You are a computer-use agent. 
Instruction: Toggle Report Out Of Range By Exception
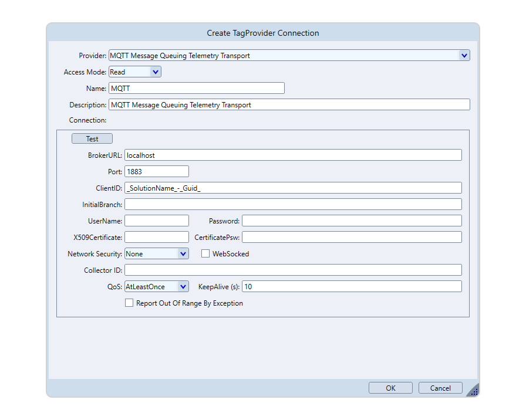pos(129,303)
